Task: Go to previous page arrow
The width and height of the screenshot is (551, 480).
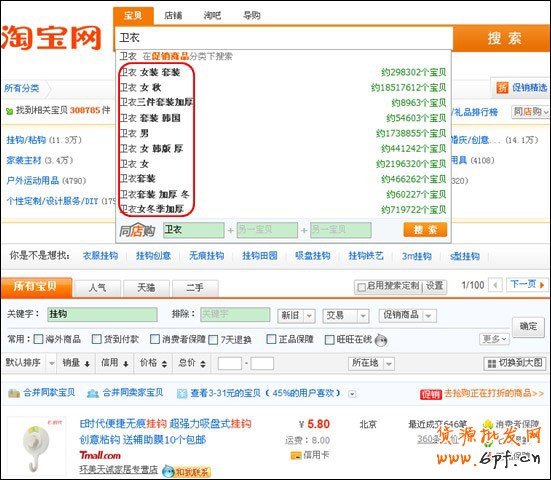Action: pos(495,285)
